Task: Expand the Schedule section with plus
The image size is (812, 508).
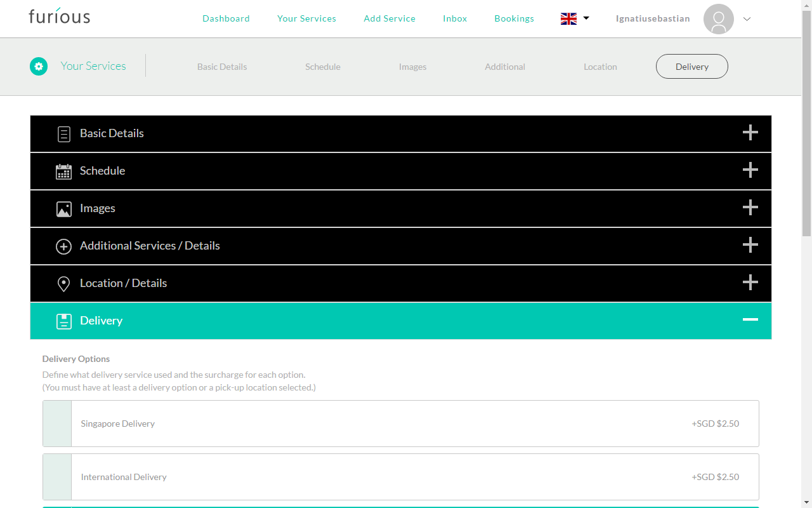Action: [750, 170]
